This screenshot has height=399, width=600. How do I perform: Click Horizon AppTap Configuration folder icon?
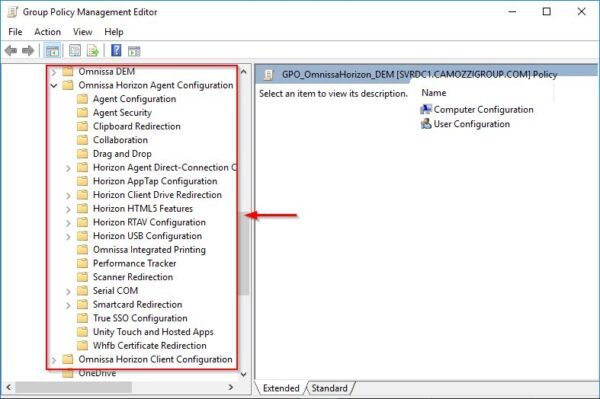point(82,181)
